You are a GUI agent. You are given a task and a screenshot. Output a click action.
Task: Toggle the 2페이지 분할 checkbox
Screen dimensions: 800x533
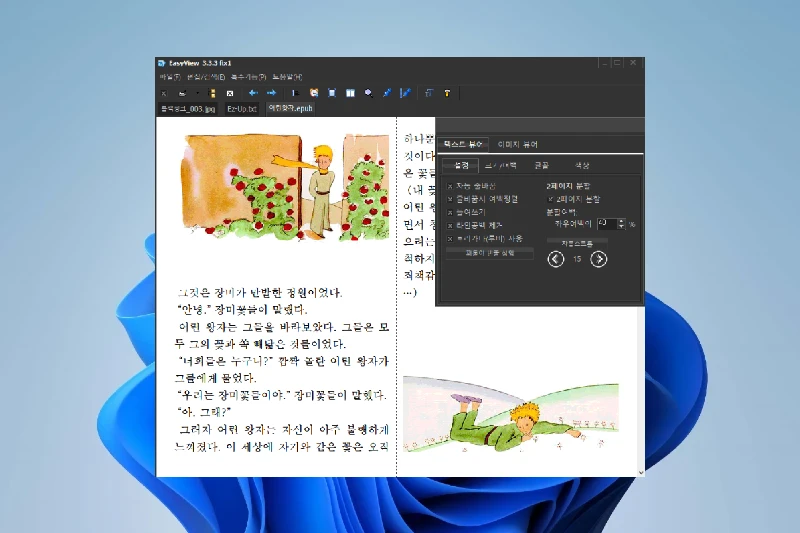pos(551,199)
